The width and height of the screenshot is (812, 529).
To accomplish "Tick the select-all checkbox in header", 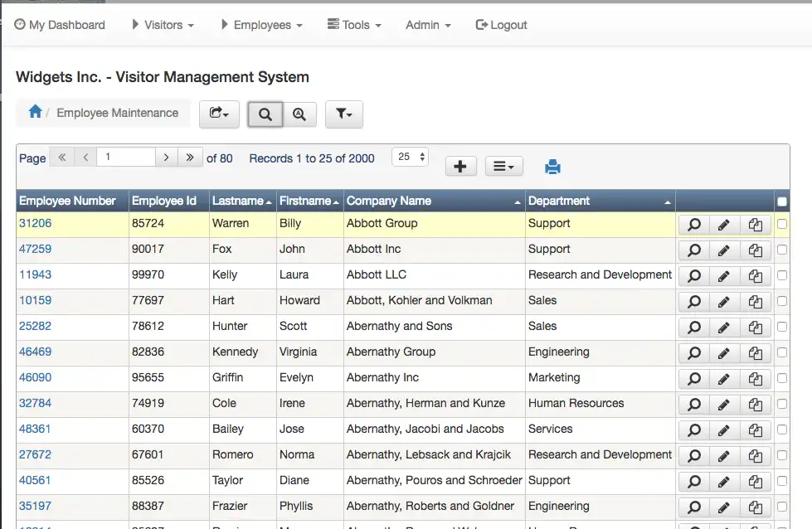I will point(782,201).
